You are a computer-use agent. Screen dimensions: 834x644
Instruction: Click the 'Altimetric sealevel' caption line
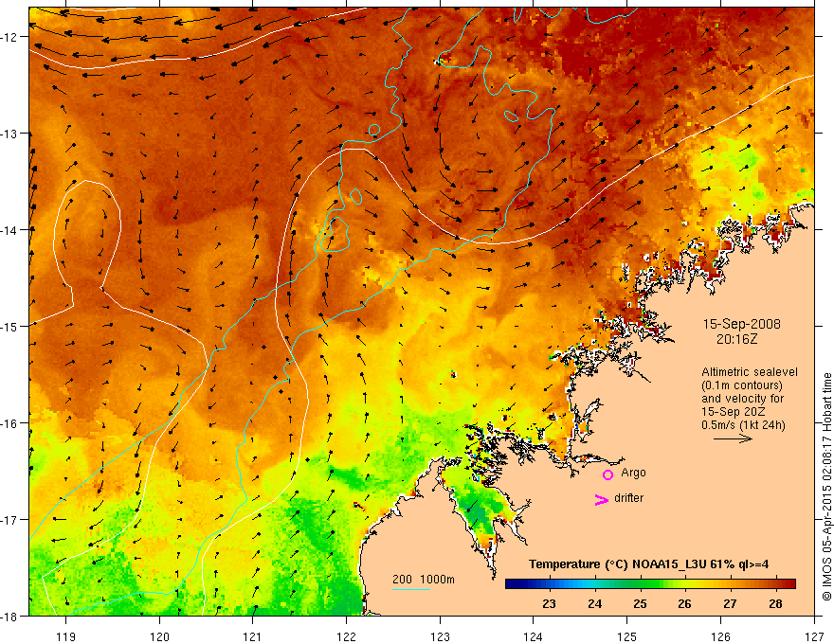pos(750,372)
